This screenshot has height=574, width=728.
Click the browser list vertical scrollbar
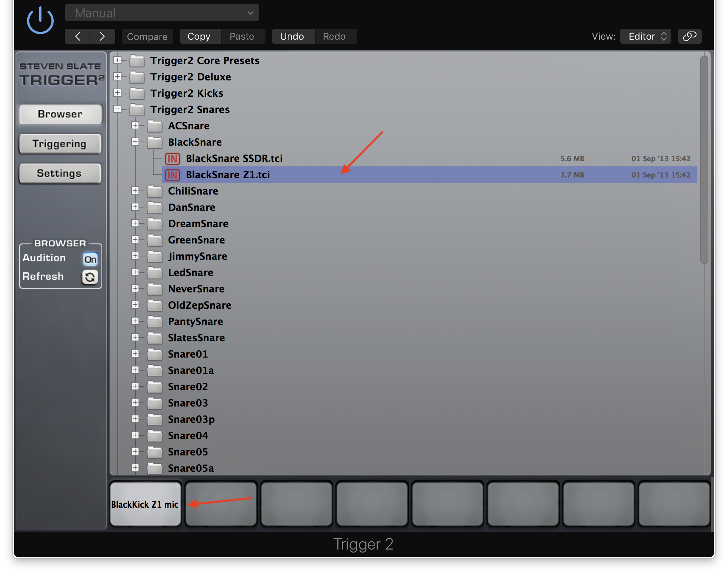704,159
